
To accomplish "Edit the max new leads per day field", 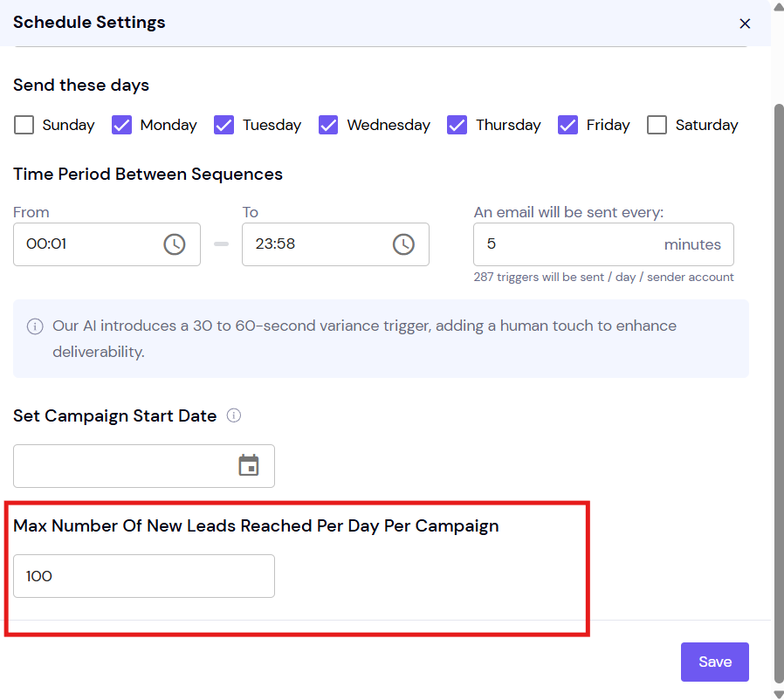I will tap(144, 576).
